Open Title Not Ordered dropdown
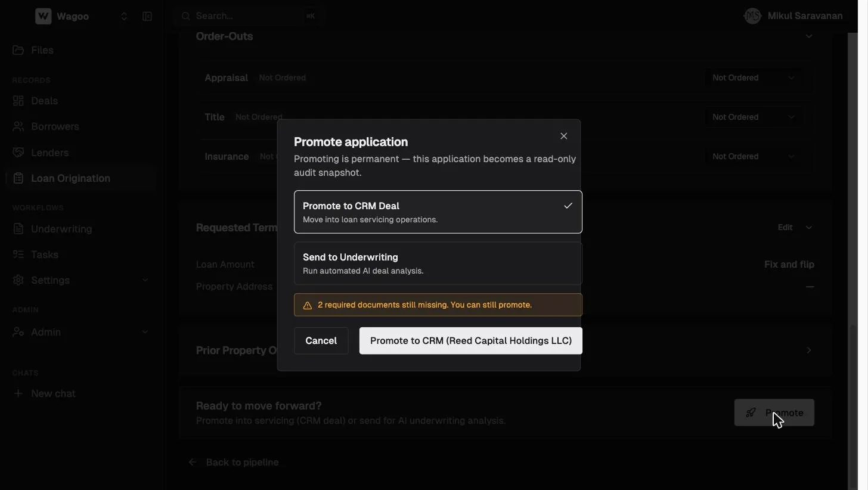868x490 pixels. [x=754, y=117]
